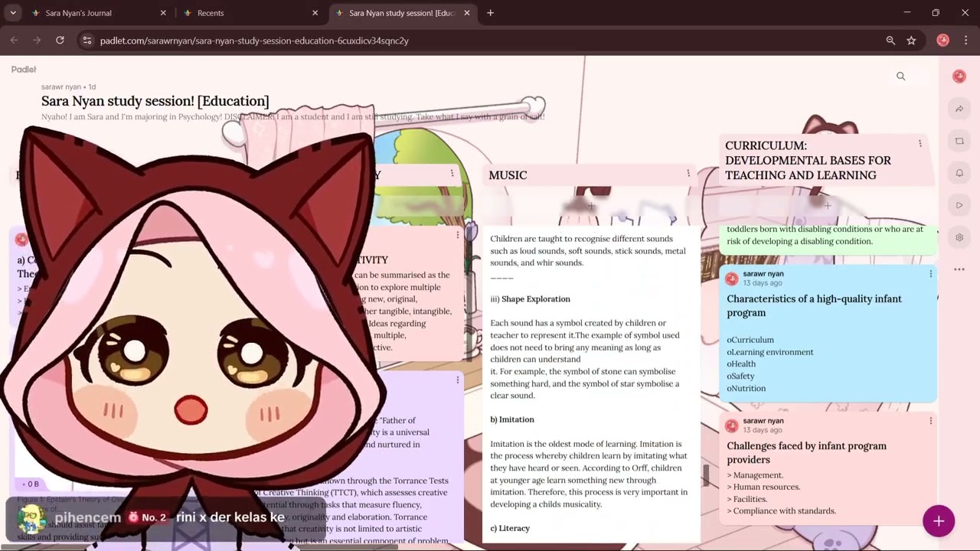Open the Padlet search icon

coord(901,76)
